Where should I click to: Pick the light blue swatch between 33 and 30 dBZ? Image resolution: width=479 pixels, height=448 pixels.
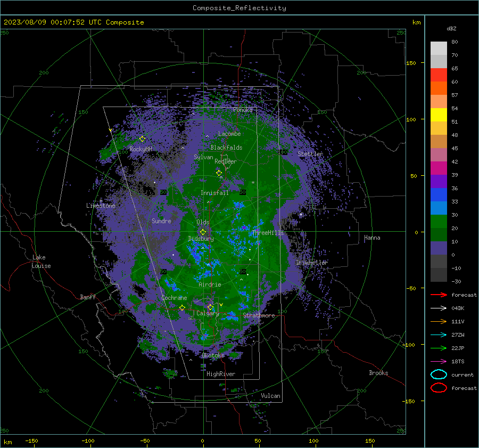[439, 208]
